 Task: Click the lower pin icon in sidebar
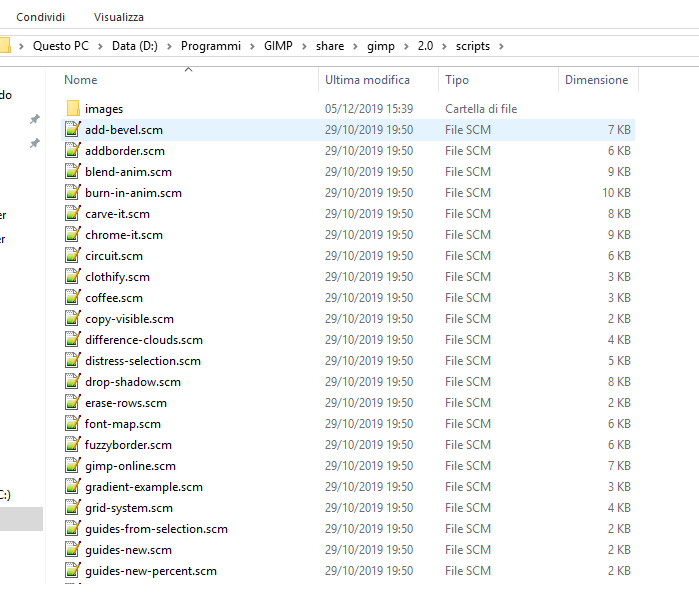click(x=35, y=143)
